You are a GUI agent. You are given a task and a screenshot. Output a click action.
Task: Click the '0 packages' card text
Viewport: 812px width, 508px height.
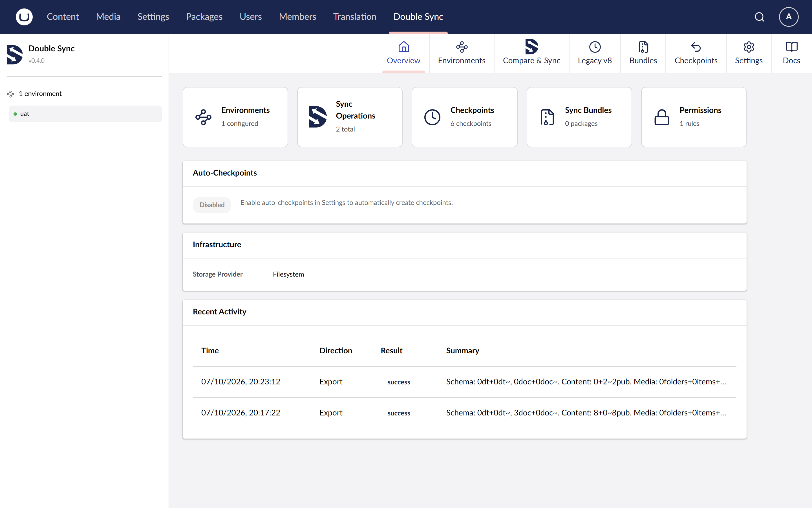pos(581,123)
